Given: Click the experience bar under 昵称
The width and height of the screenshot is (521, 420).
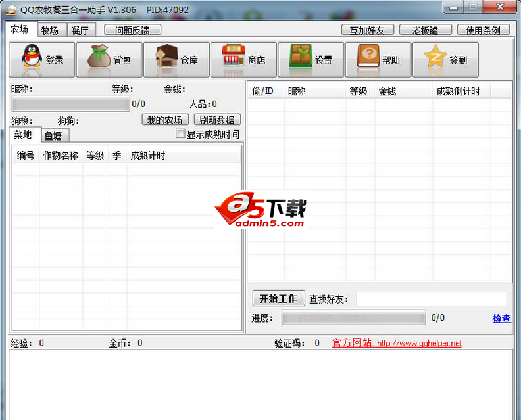Looking at the screenshot, I should (x=71, y=104).
